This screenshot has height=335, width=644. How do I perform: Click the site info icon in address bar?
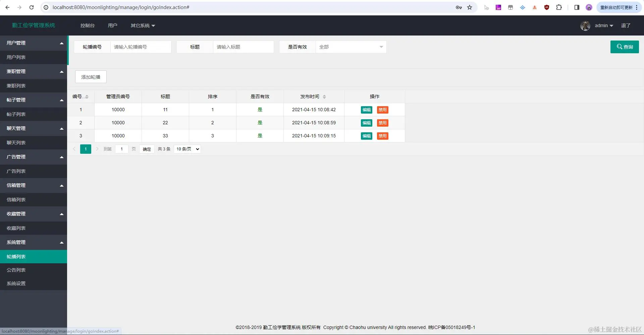click(x=46, y=7)
